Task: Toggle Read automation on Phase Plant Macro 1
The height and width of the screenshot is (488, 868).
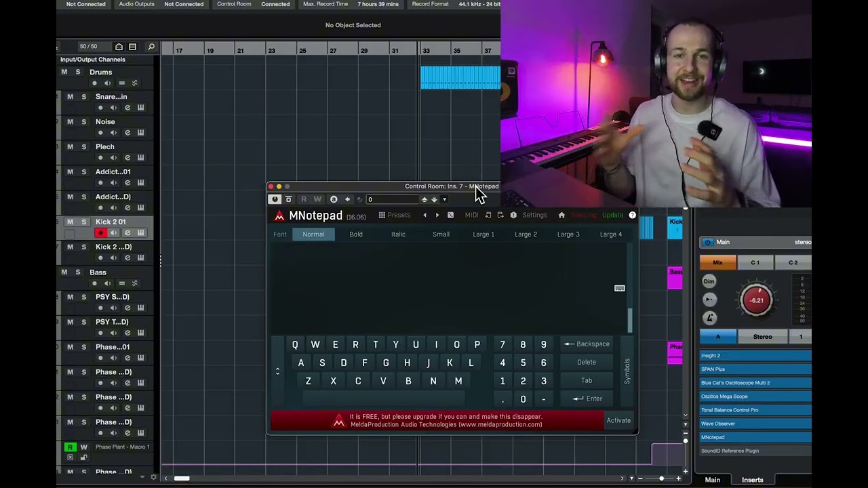Action: coord(70,447)
